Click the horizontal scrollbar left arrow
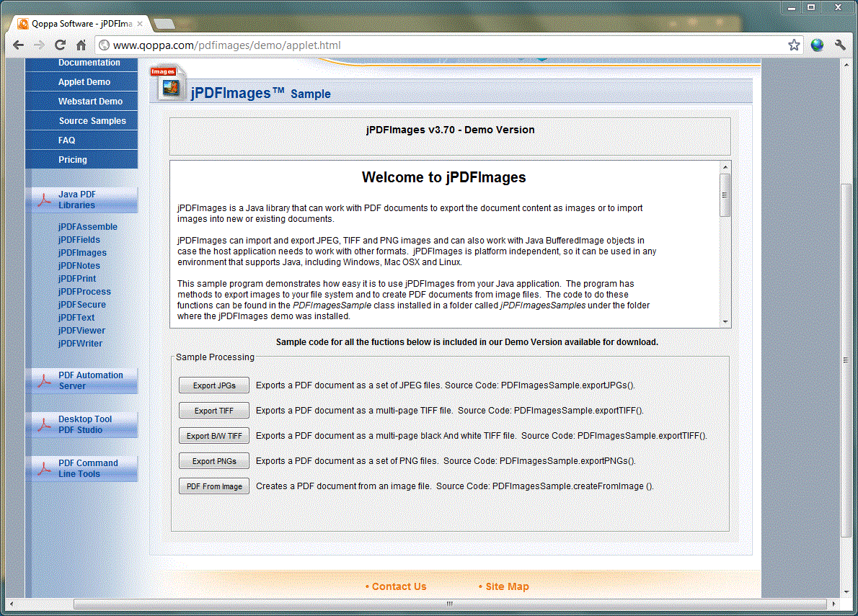The image size is (858, 616). tap(11, 604)
